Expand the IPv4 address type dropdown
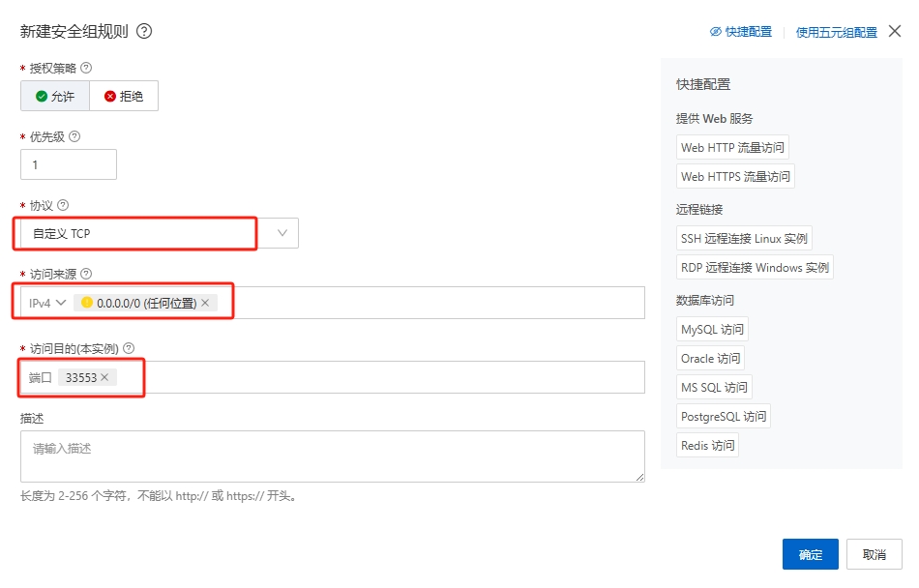919x588 pixels. 47,303
